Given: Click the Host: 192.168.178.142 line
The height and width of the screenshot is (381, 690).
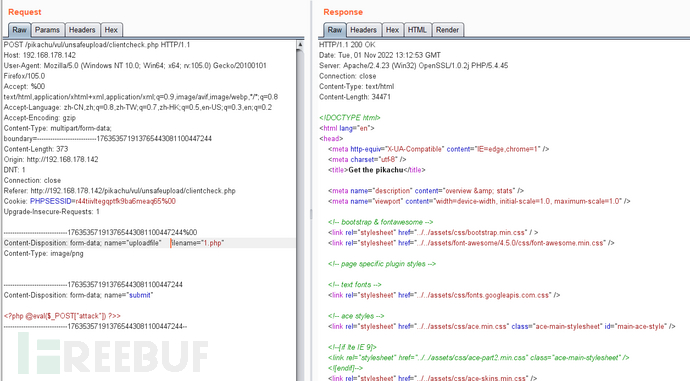Looking at the screenshot, I should [40, 55].
